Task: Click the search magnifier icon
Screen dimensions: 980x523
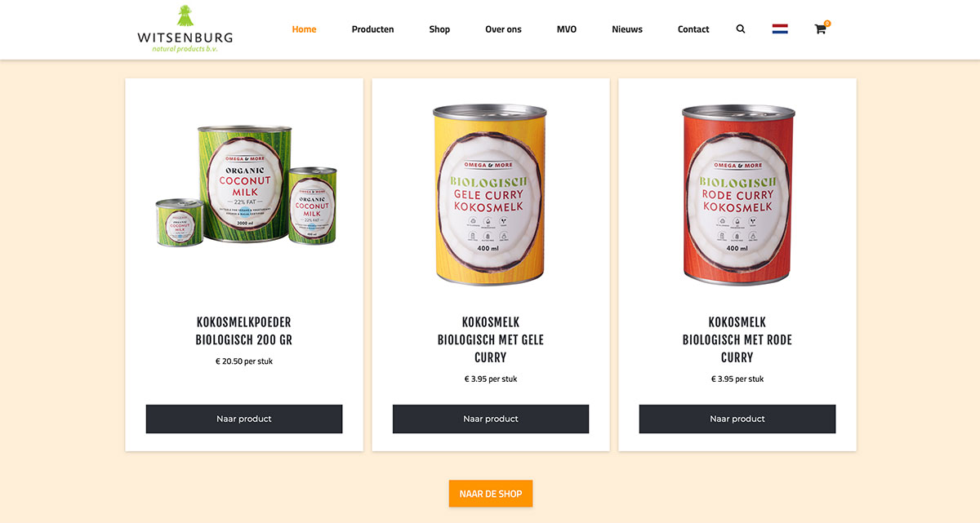Action: pyautogui.click(x=741, y=29)
